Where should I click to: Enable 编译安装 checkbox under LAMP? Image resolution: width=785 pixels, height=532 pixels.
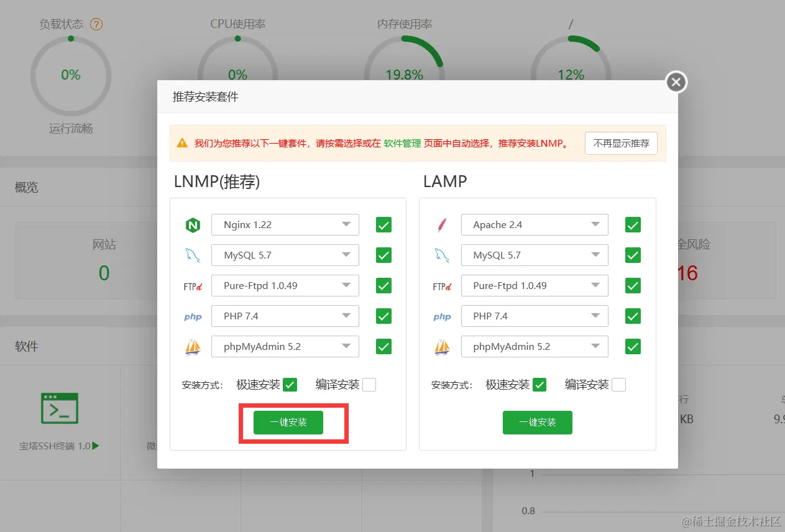click(618, 385)
